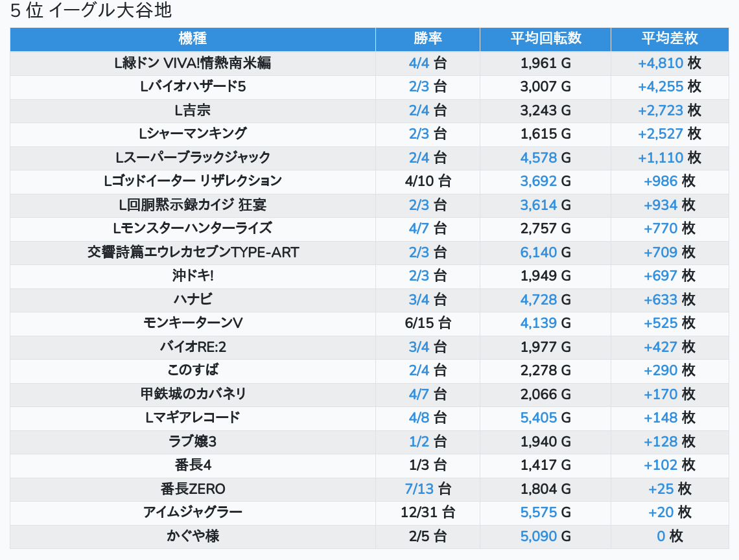Select the Lマギアレコード cell
This screenshot has height=560, width=739.
click(x=193, y=417)
